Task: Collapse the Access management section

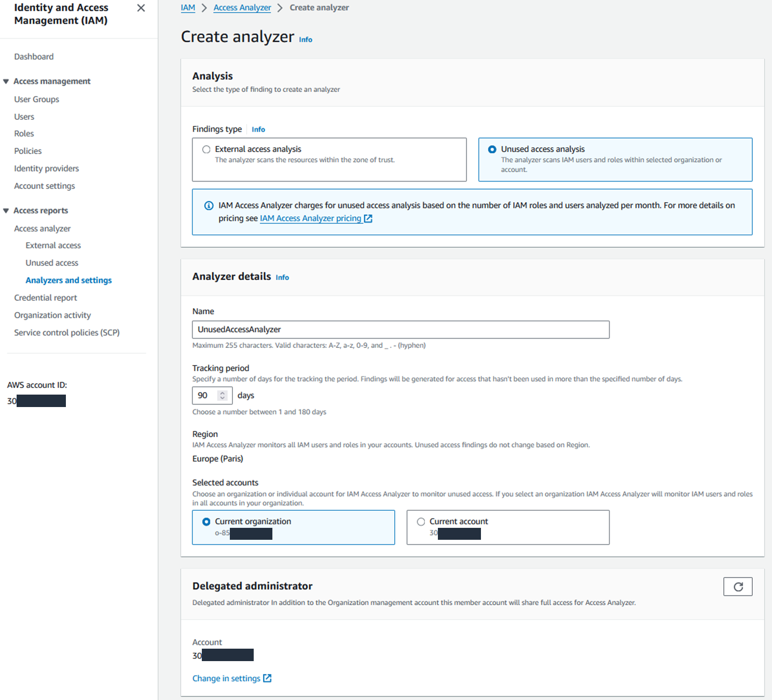Action: 6,81
